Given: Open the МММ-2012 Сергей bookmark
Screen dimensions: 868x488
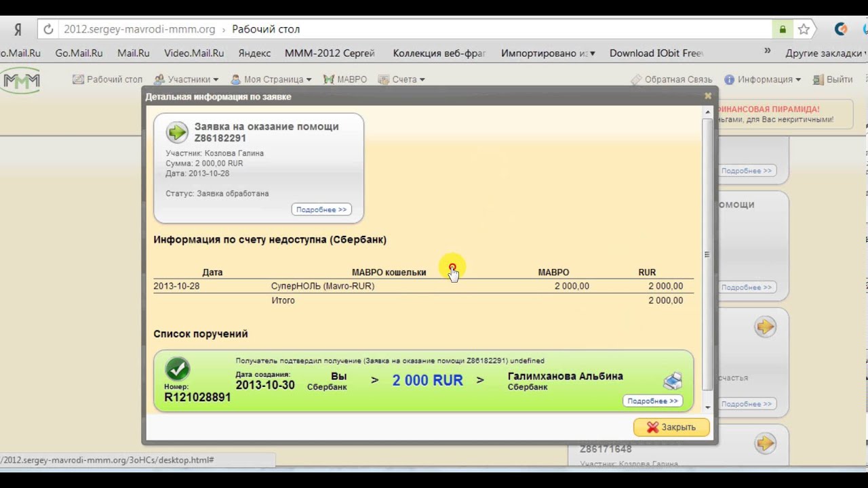Looking at the screenshot, I should point(330,53).
